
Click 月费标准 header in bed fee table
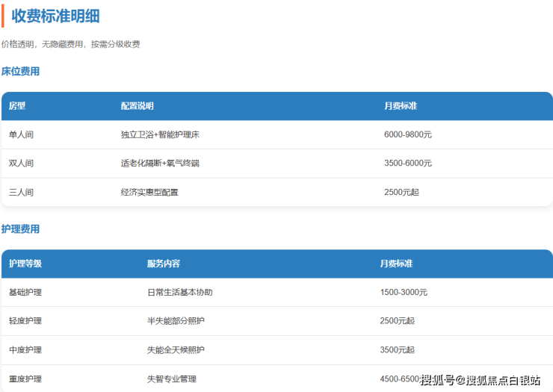(x=400, y=106)
